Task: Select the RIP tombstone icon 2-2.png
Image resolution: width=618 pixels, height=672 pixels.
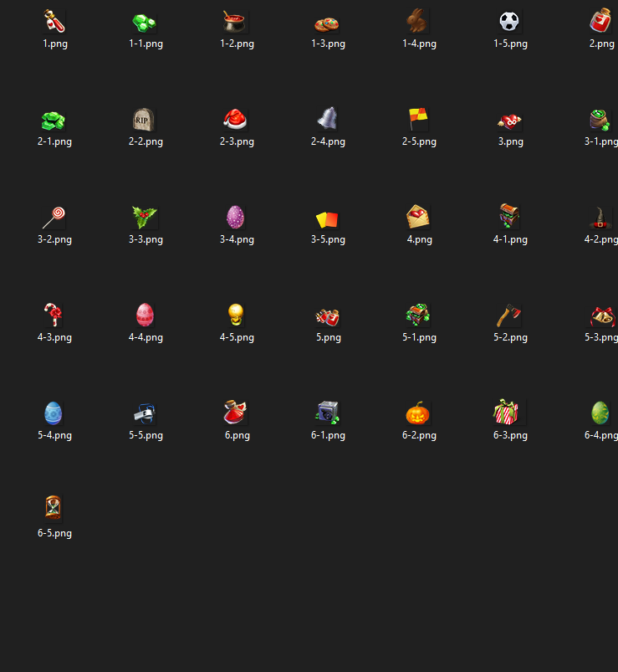Action: click(144, 120)
